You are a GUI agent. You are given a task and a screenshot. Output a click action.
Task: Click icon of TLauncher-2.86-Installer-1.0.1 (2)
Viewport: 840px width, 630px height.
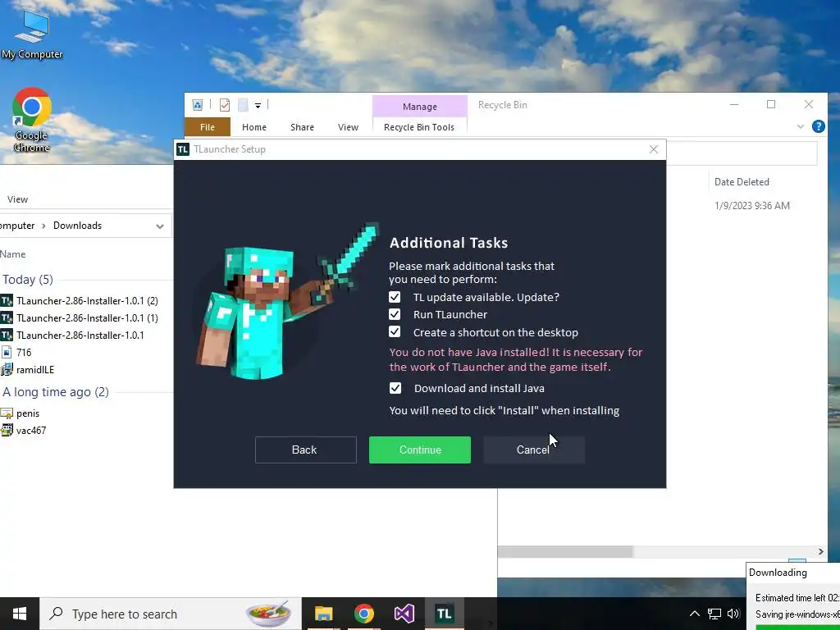click(7, 300)
